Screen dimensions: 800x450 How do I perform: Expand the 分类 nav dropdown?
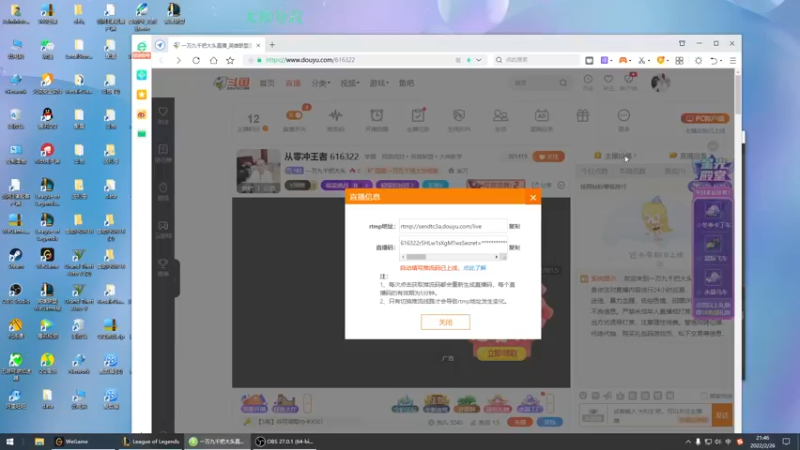320,83
